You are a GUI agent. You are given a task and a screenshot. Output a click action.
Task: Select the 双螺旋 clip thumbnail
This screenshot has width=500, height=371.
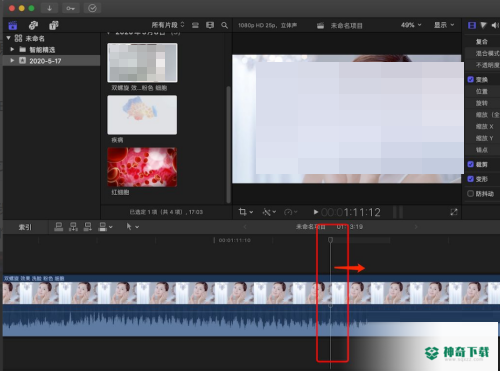(x=142, y=62)
